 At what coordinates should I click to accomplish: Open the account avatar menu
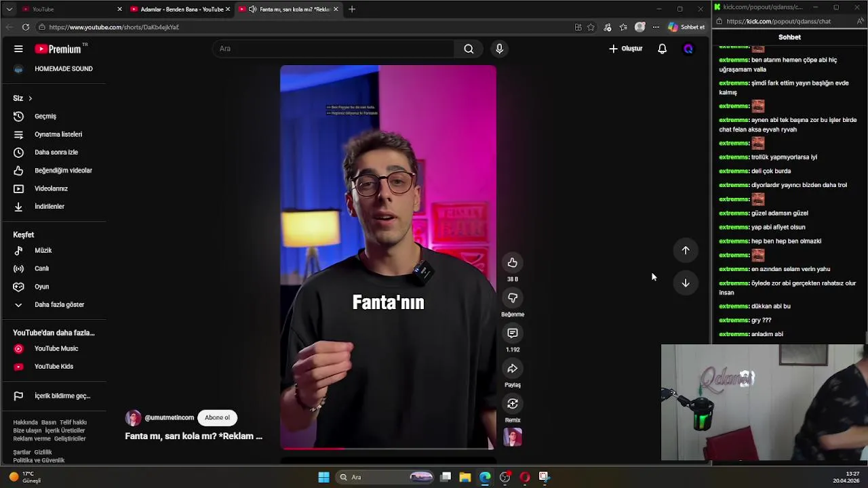point(688,49)
